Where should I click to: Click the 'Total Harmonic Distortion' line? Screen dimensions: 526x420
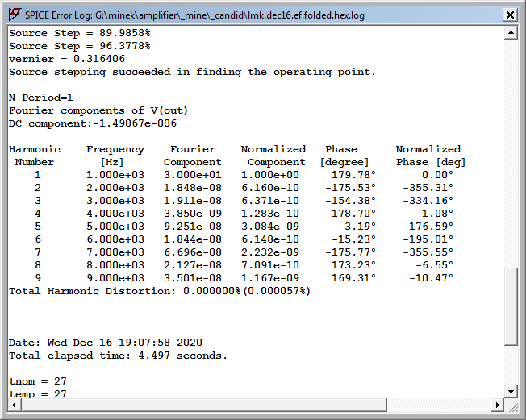160,291
